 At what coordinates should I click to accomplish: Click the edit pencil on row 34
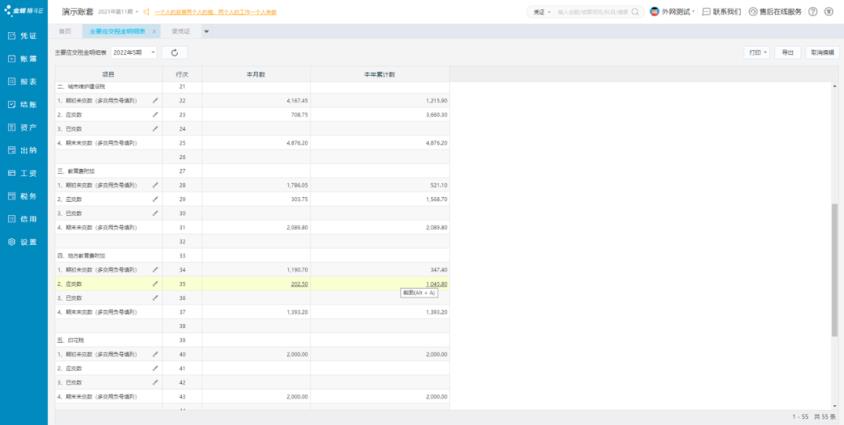[x=155, y=269]
